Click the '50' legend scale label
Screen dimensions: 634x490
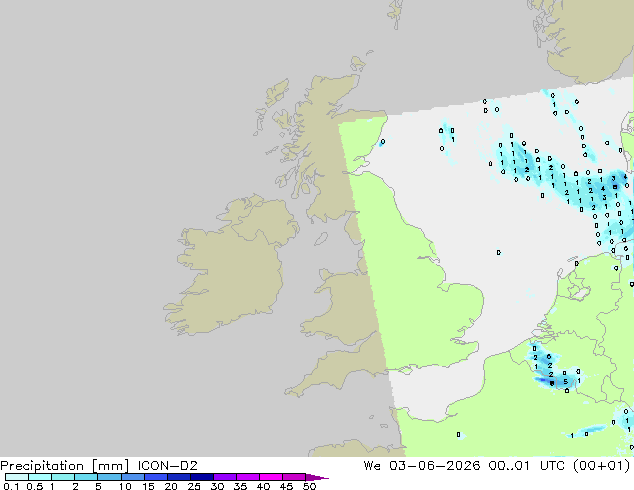tap(309, 486)
